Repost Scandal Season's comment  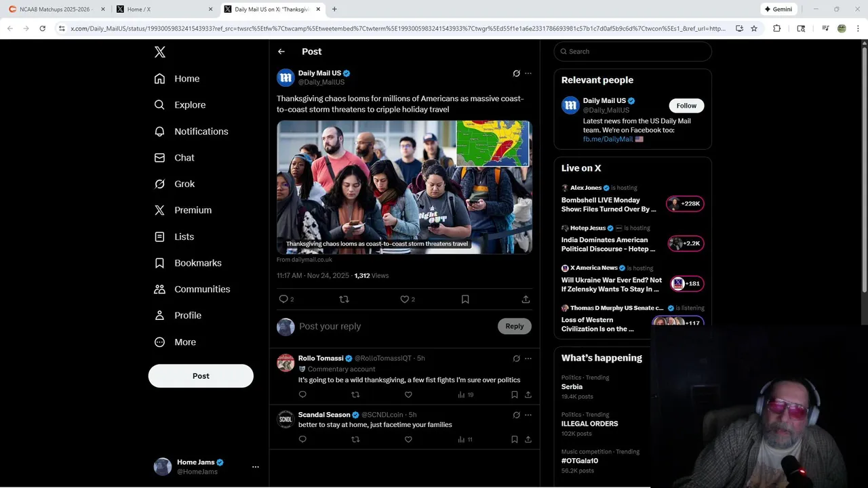coord(355,439)
